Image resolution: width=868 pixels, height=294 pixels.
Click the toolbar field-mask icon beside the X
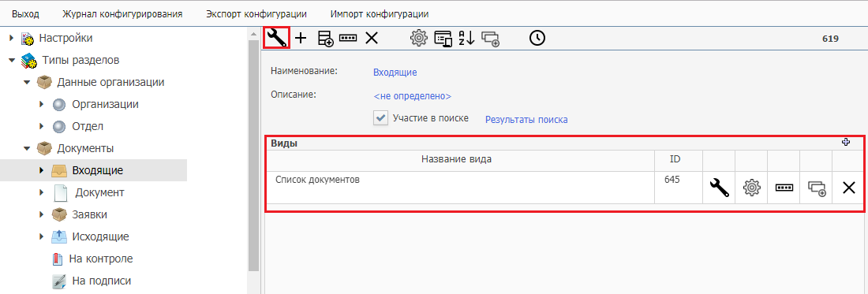348,38
